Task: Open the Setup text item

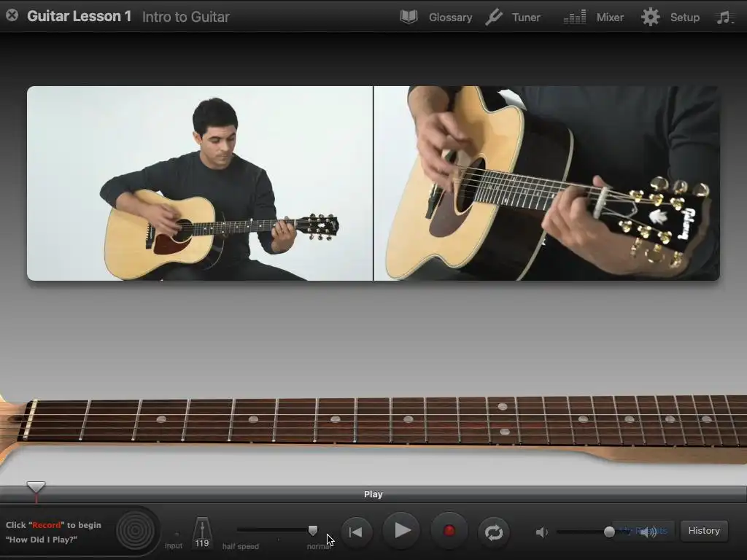Action: (x=684, y=17)
